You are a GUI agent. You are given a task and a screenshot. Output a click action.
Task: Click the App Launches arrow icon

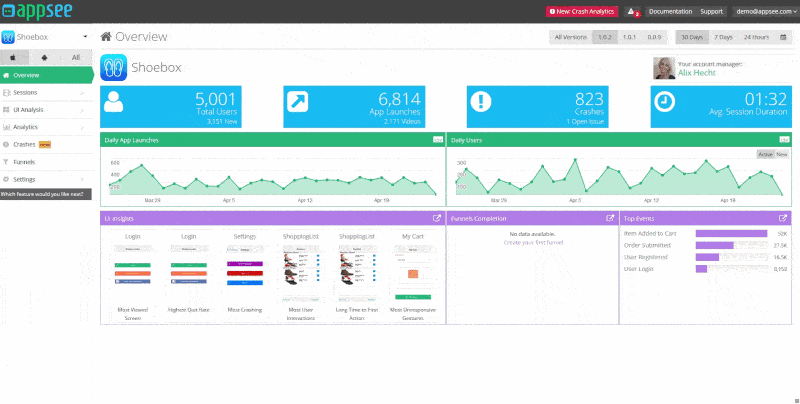297,102
